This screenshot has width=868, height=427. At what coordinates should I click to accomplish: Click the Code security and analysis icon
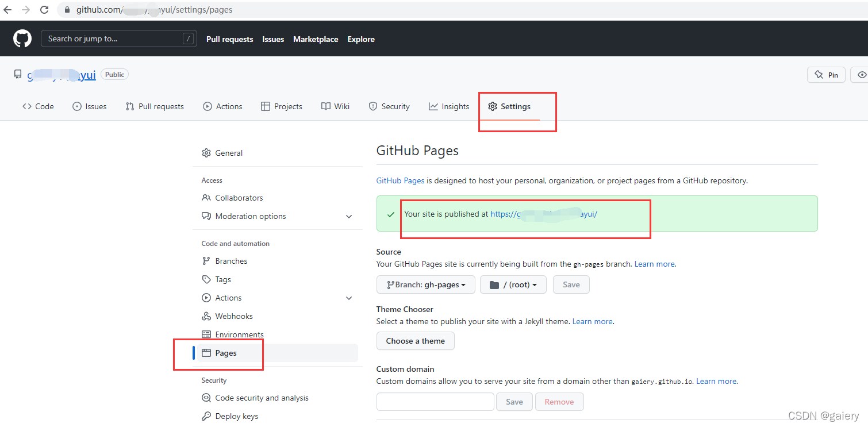click(206, 398)
